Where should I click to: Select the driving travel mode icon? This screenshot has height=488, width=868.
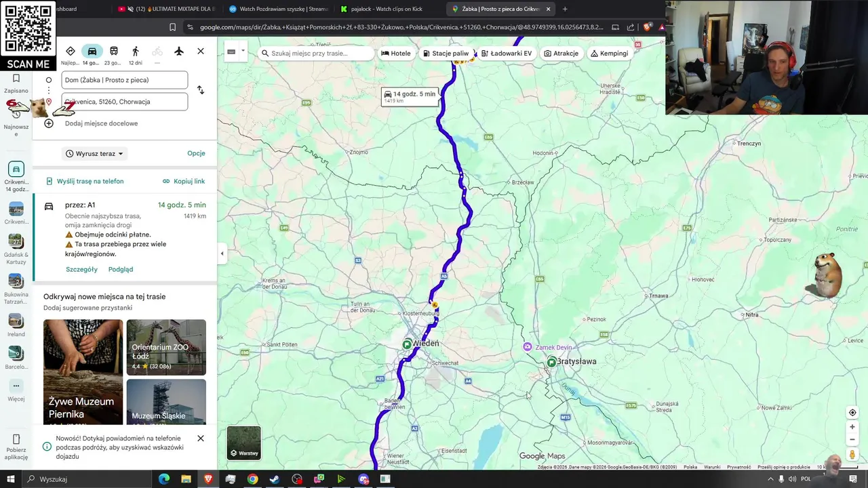tap(92, 52)
